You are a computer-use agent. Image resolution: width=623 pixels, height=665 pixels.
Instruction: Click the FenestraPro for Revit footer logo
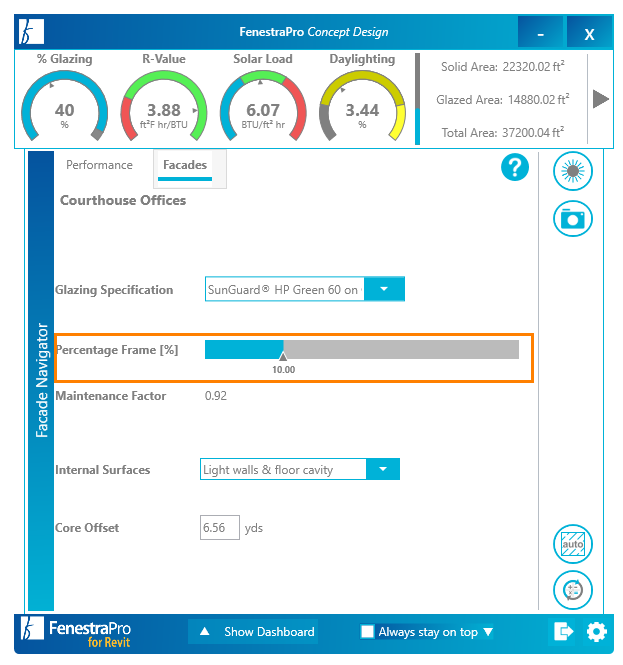[76, 632]
